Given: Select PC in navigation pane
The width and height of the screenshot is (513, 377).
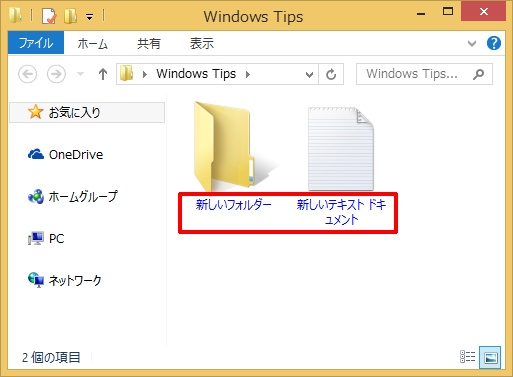Looking at the screenshot, I should click(x=56, y=239).
